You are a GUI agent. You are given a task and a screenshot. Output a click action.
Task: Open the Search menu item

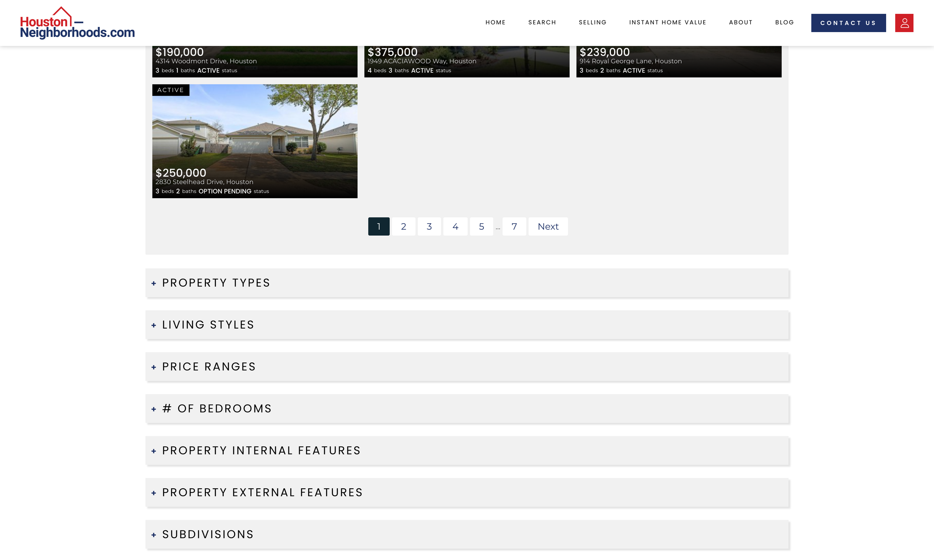[x=542, y=22]
